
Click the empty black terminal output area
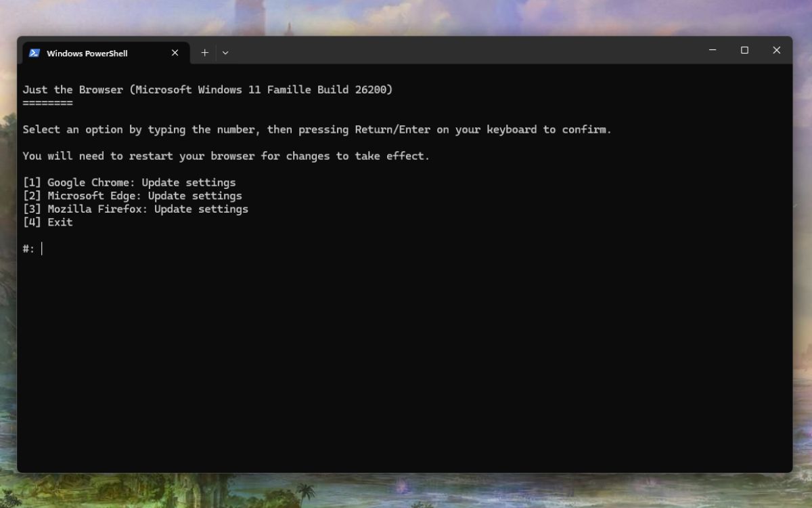pyautogui.click(x=406, y=352)
